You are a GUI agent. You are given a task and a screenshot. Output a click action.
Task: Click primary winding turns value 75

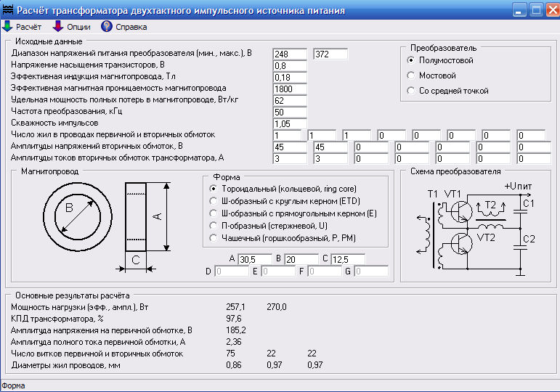pos(230,354)
